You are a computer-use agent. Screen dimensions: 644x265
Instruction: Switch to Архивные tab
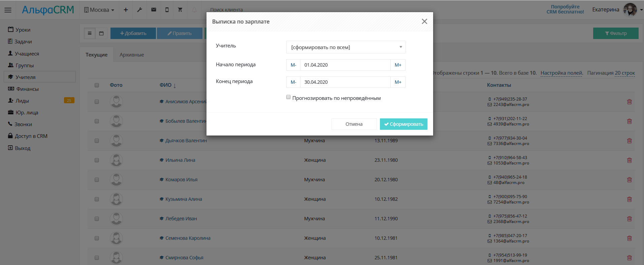132,54
